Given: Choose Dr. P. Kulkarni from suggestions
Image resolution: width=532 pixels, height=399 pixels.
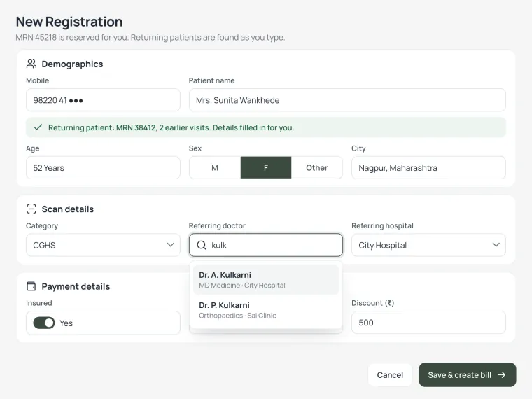Looking at the screenshot, I should (x=266, y=310).
